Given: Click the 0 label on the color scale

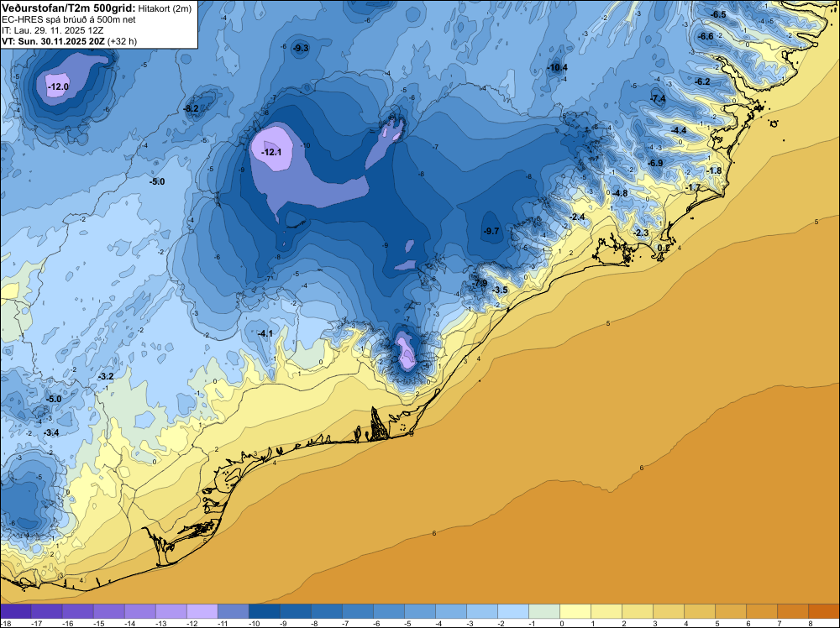Looking at the screenshot, I should pos(562,623).
